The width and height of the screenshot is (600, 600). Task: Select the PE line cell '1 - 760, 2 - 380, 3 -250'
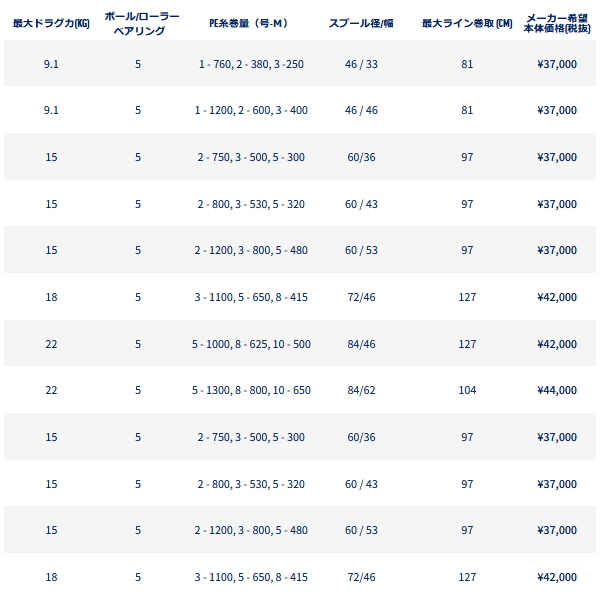(x=250, y=65)
